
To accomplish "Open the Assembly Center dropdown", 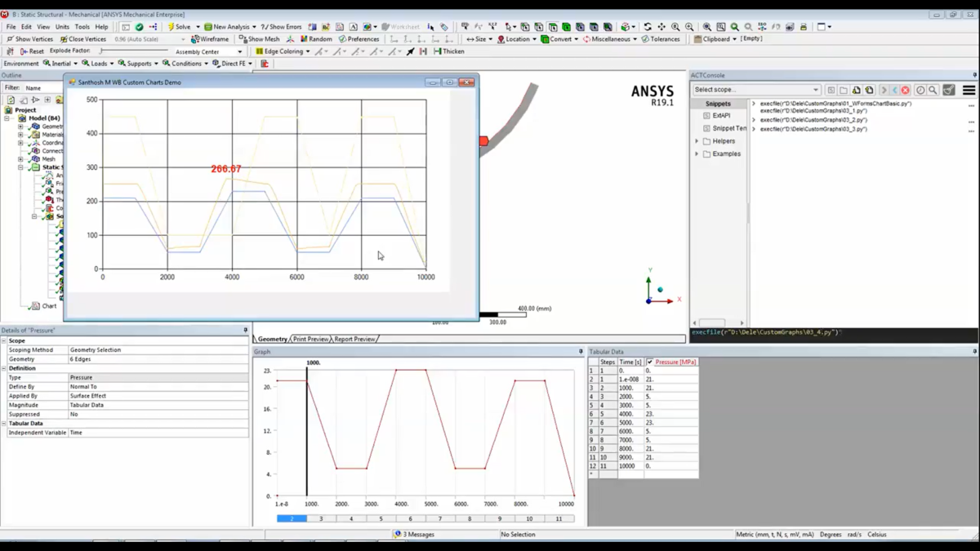I will [x=209, y=51].
